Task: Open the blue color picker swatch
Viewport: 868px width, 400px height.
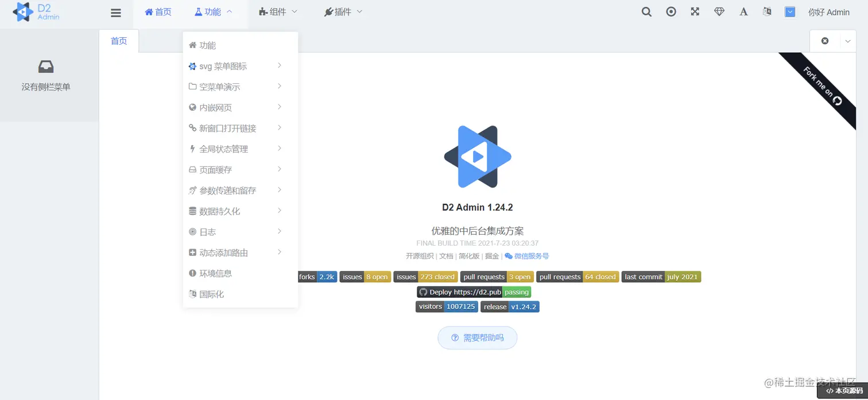Action: tap(790, 11)
